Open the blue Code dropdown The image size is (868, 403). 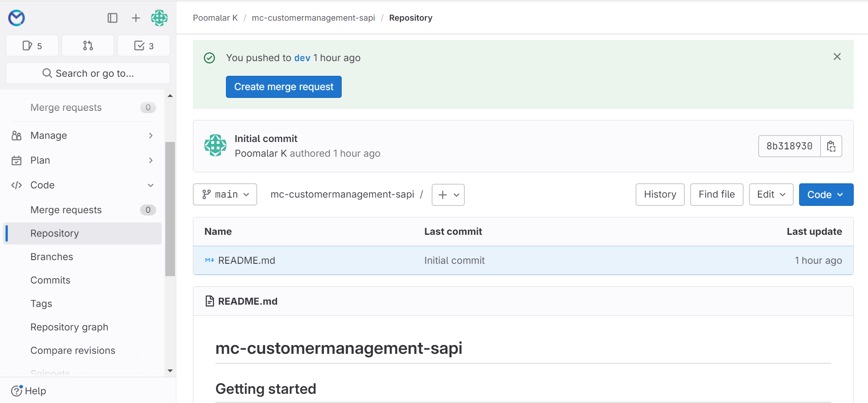click(x=826, y=194)
